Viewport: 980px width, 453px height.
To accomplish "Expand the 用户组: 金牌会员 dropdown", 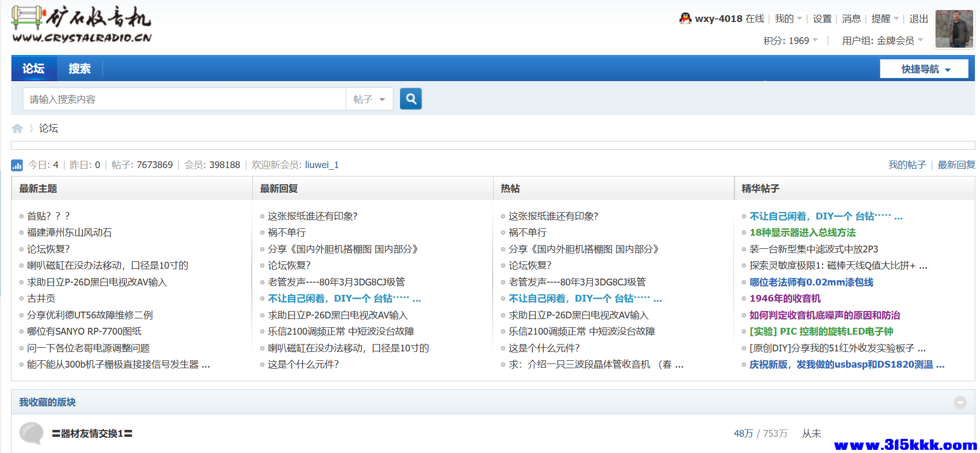I will click(x=883, y=40).
